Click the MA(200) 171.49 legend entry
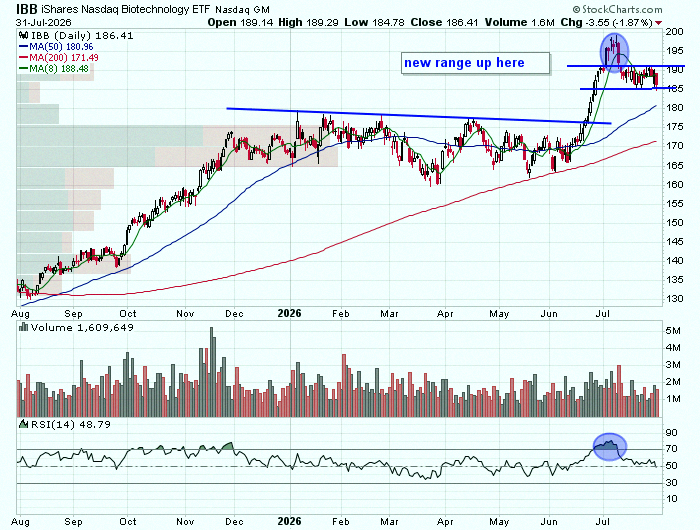The image size is (700, 530). (x=58, y=58)
